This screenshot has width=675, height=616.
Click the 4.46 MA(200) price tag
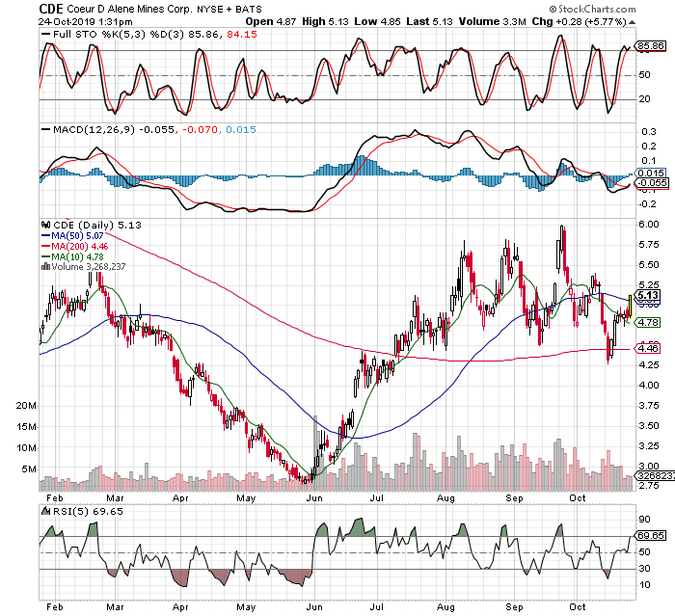point(648,348)
